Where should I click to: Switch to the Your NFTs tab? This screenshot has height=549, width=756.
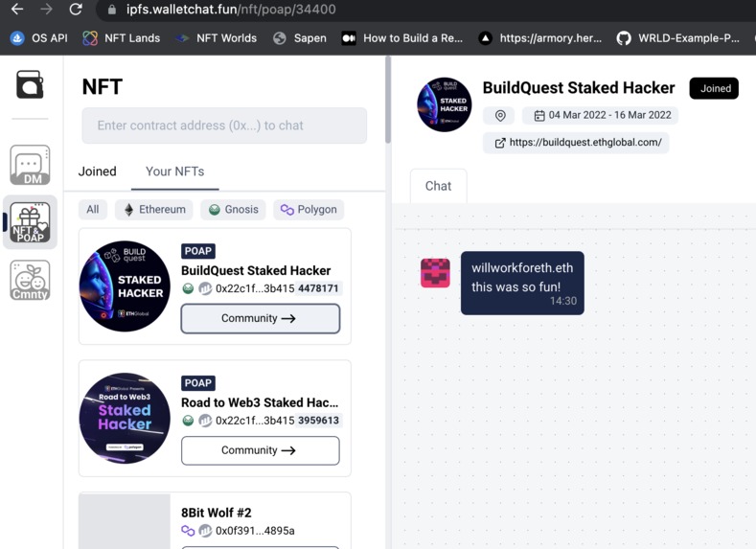pyautogui.click(x=175, y=172)
